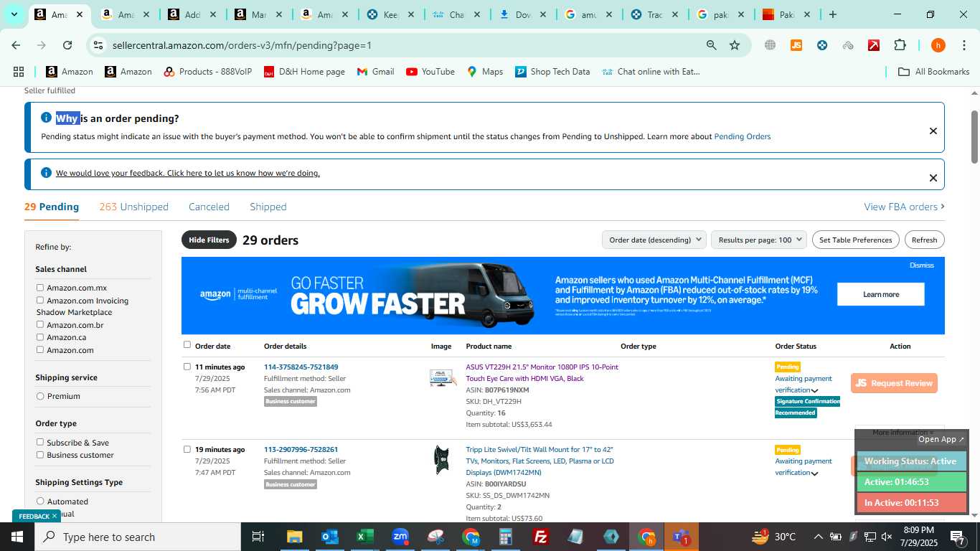Click Learn more on the MCF banner
Image resolution: width=980 pixels, height=551 pixels.
881,294
